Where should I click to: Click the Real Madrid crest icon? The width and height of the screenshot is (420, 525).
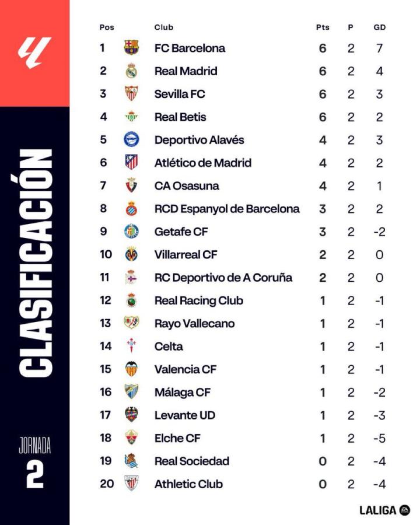(131, 71)
